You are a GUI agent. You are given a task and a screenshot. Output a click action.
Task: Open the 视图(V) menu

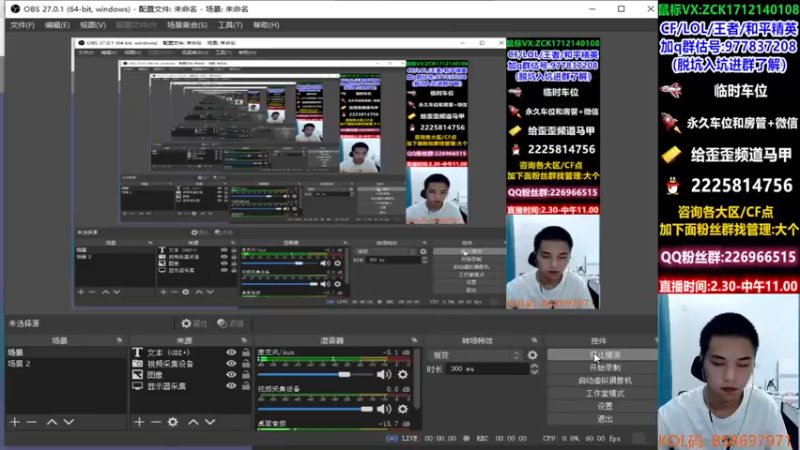click(92, 25)
